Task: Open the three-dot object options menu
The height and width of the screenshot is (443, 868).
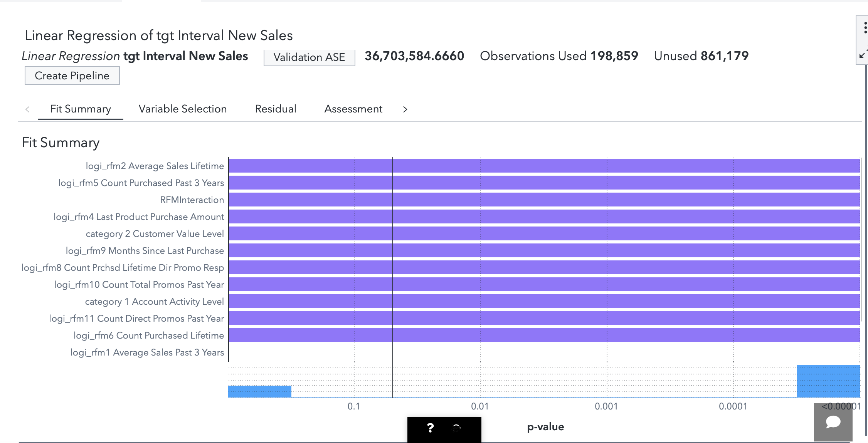Action: pyautogui.click(x=865, y=28)
